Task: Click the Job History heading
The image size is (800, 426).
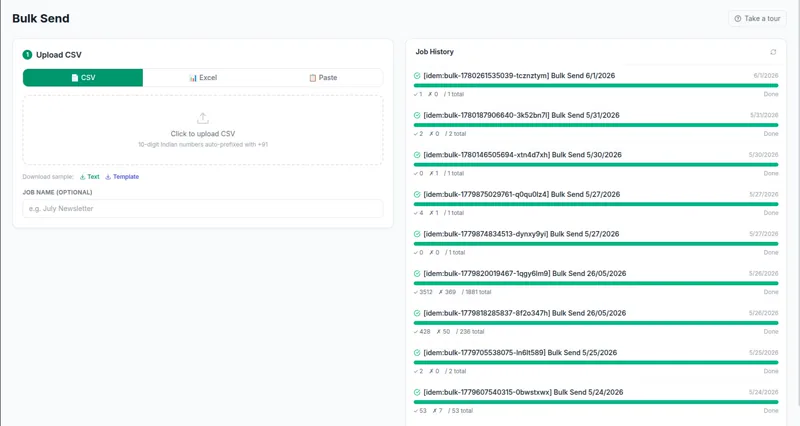Action: pos(434,52)
